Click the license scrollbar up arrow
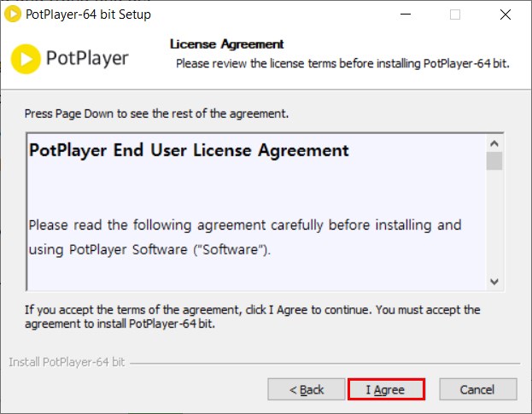The image size is (532, 414). [494, 143]
